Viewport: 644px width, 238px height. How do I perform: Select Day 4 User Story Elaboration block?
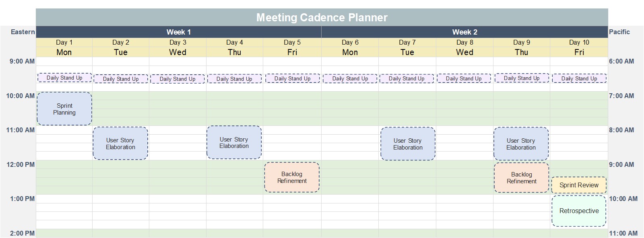click(x=234, y=143)
